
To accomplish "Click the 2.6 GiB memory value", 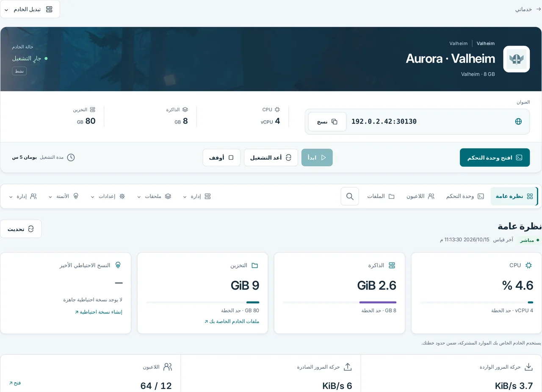I will point(376,285).
